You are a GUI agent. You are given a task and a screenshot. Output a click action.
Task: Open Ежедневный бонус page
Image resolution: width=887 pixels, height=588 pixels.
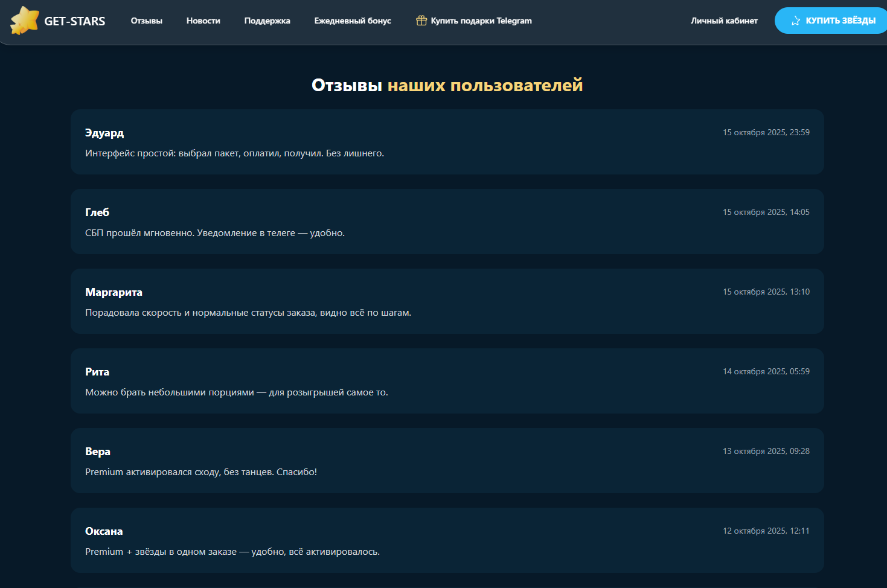click(x=353, y=21)
